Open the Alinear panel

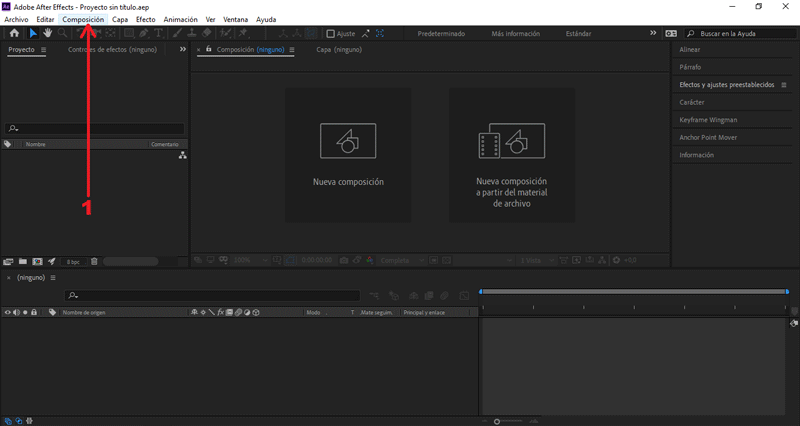point(690,49)
